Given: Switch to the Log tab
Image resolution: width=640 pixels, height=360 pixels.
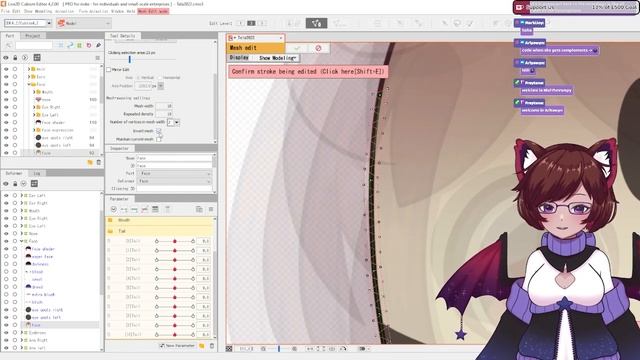Looking at the screenshot, I should [37, 173].
